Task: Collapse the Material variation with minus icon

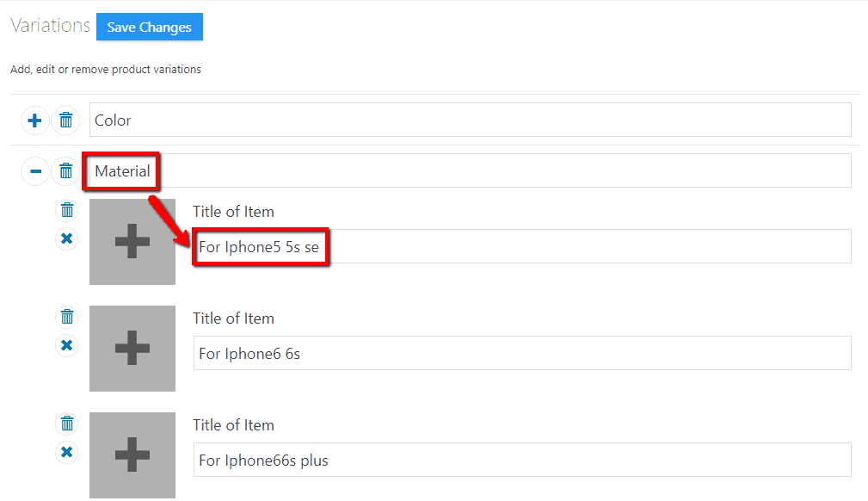Action: (x=35, y=171)
